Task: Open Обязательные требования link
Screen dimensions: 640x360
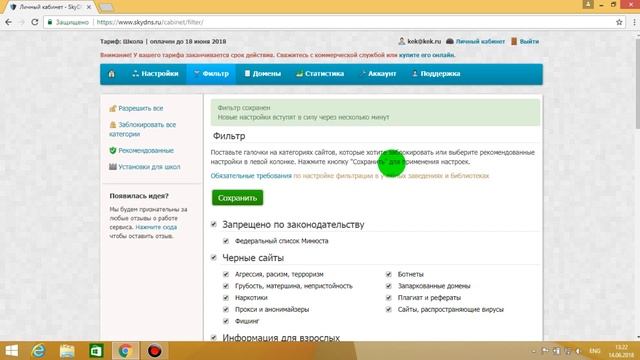Action: [x=251, y=176]
